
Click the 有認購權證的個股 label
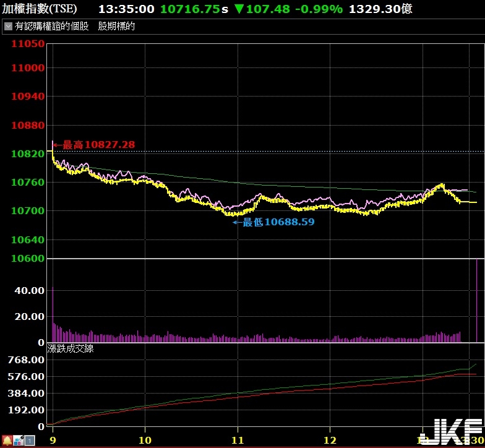pos(52,26)
